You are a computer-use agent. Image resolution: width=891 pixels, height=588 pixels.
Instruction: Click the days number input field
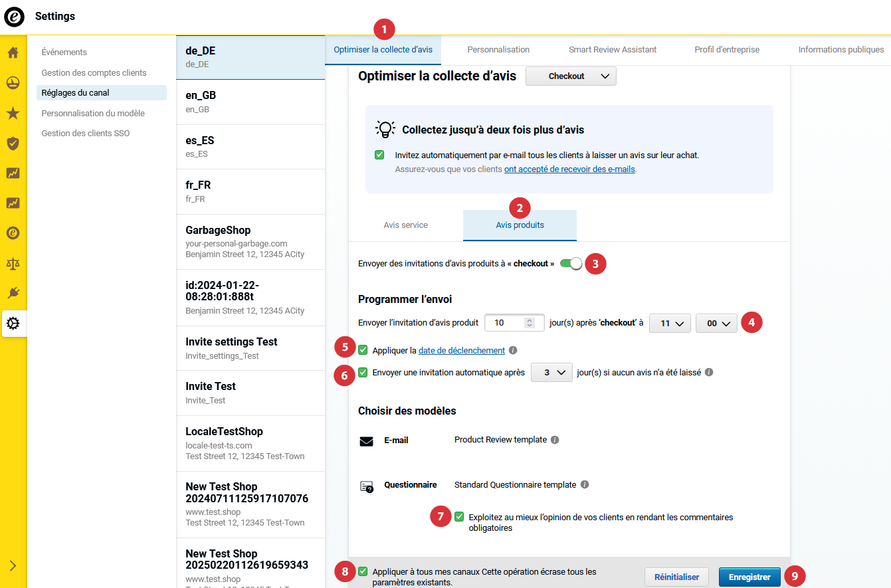point(505,323)
